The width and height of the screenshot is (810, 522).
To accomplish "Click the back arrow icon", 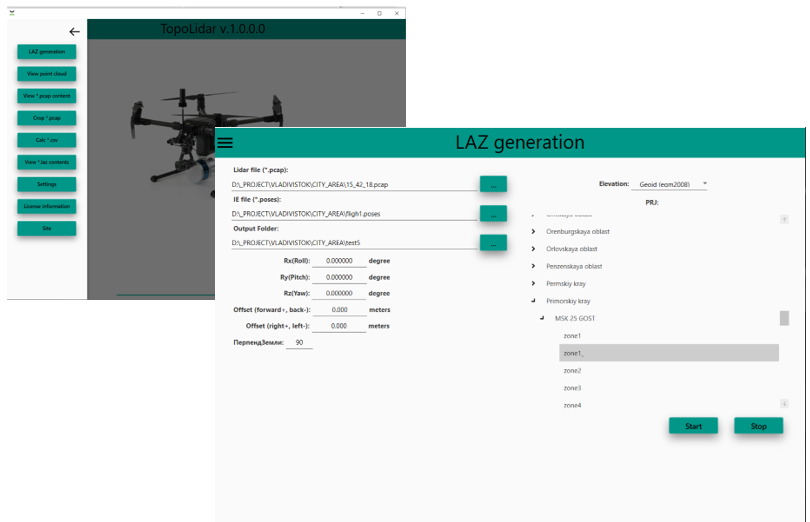I will pyautogui.click(x=74, y=32).
